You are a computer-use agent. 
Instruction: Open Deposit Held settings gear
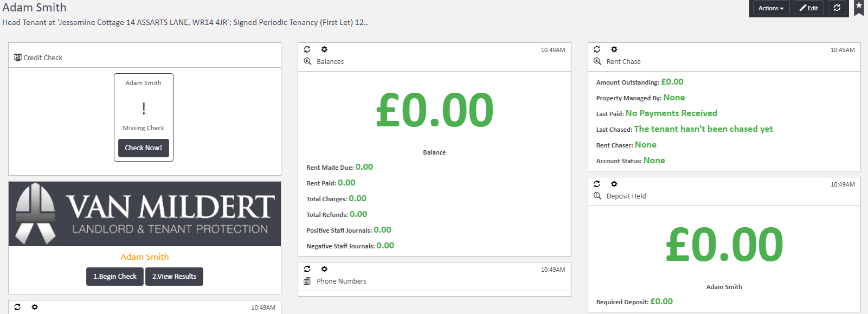pos(614,184)
